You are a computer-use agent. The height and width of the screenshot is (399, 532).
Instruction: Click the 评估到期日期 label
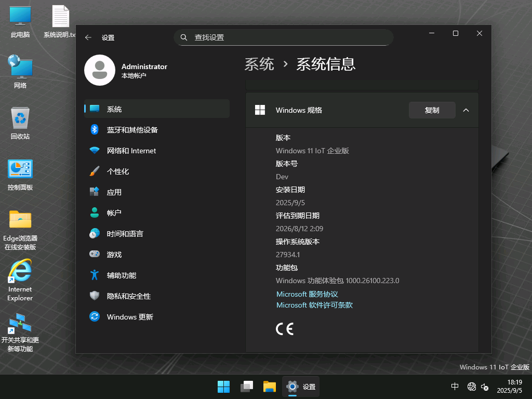pos(297,216)
